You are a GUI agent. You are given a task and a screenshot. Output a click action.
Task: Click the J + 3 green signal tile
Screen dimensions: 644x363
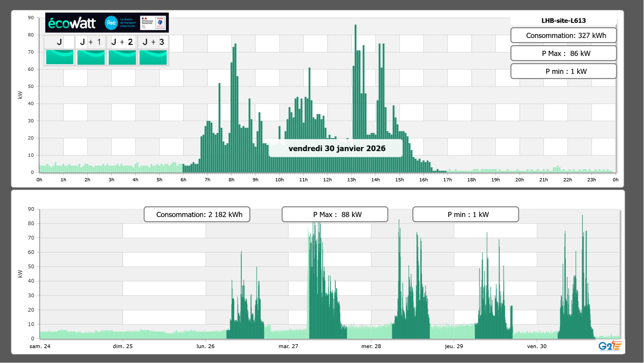[153, 57]
